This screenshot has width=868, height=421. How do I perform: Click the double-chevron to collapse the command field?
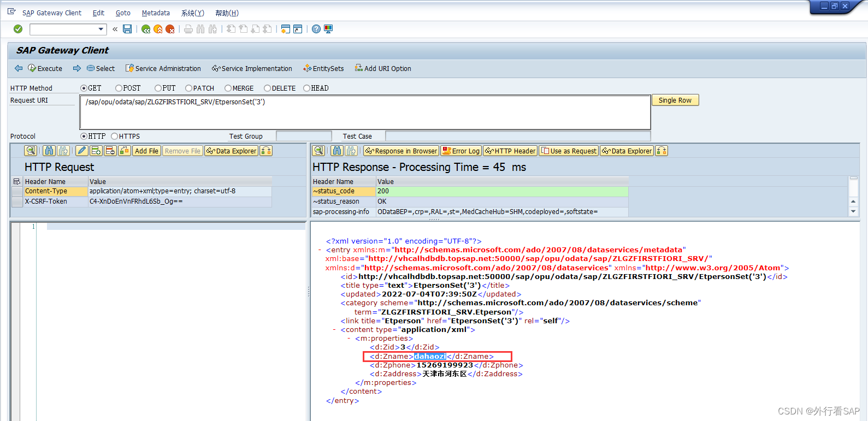coord(115,29)
